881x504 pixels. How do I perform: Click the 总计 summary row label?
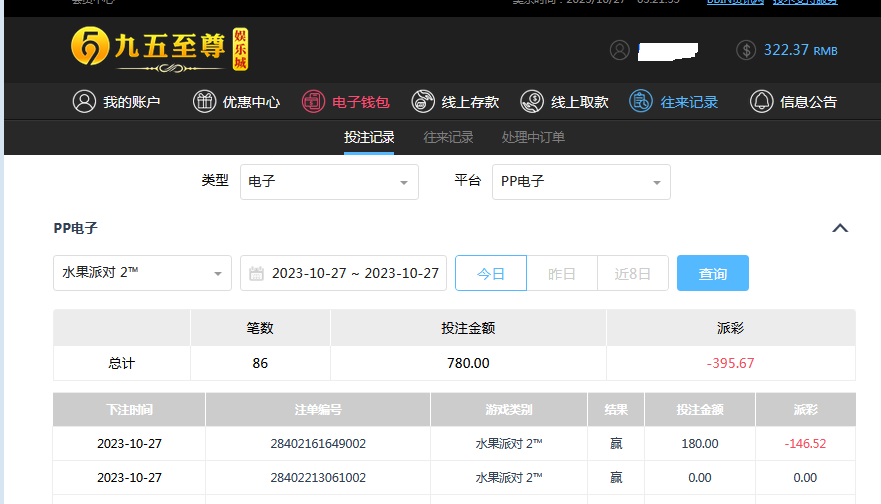pos(121,363)
